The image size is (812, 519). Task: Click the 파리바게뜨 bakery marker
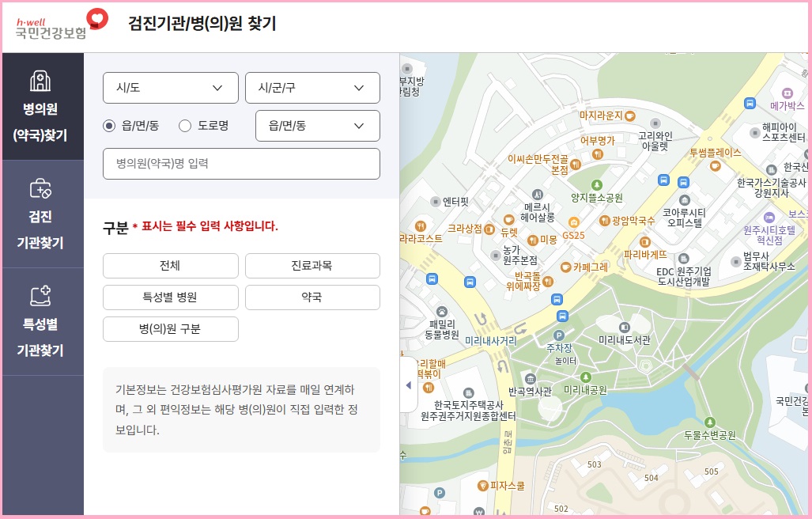coord(644,242)
